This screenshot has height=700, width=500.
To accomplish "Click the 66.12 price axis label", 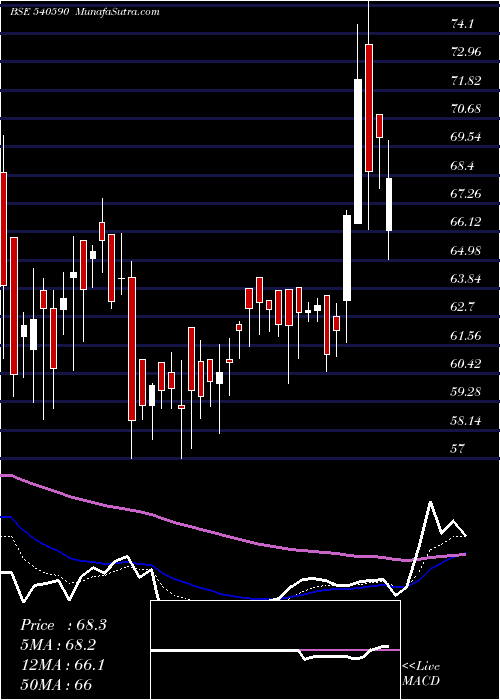I will coord(466,222).
